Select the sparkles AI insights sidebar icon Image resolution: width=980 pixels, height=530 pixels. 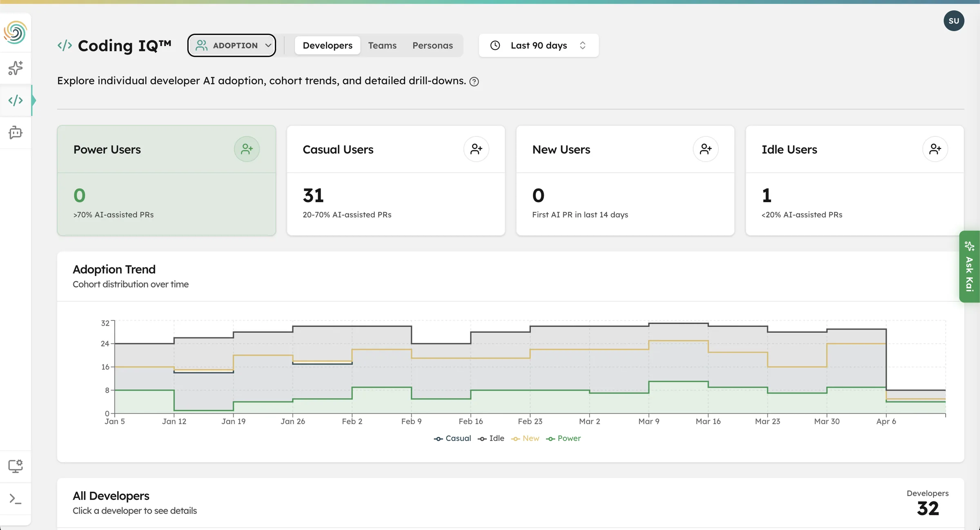pos(15,68)
